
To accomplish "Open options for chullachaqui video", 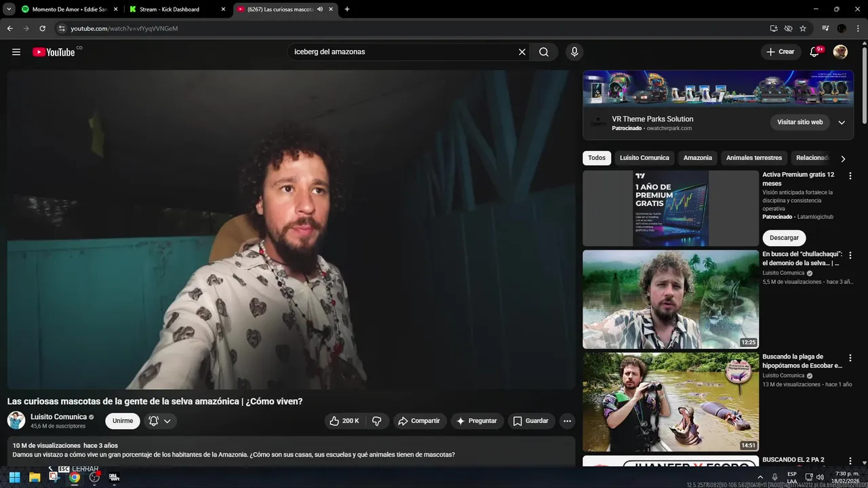I will click(850, 256).
